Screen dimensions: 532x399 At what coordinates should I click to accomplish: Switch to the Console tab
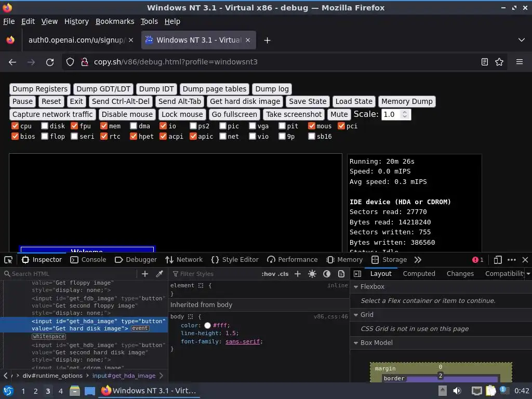point(88,260)
